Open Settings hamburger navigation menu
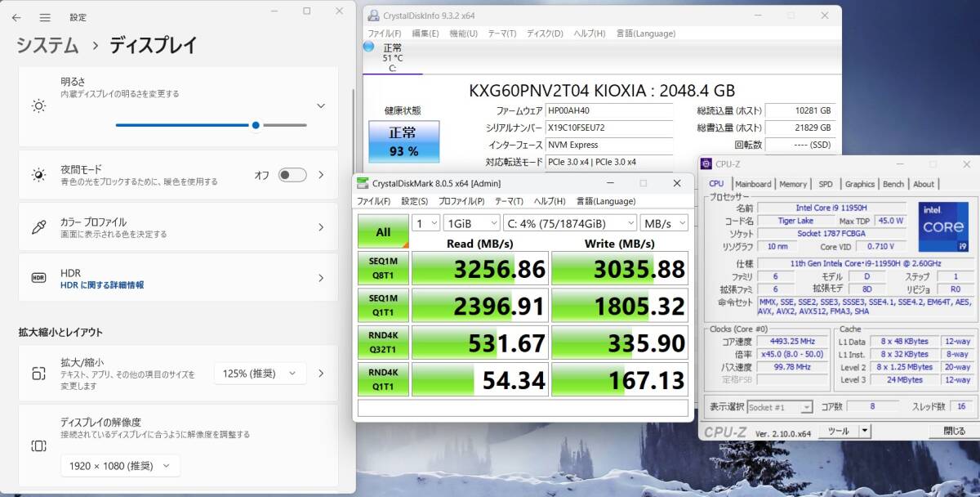Image resolution: width=980 pixels, height=497 pixels. [45, 17]
